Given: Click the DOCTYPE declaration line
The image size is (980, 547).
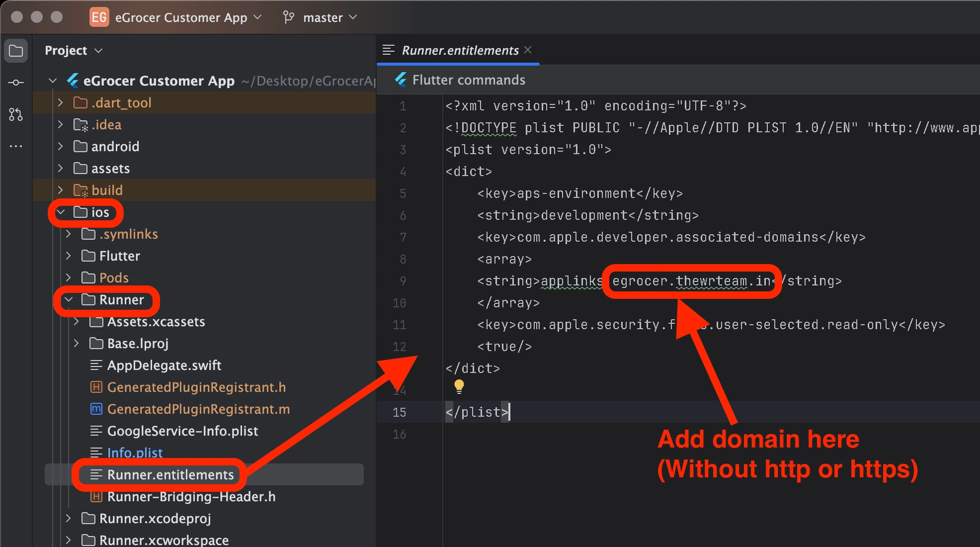Looking at the screenshot, I should (x=712, y=128).
